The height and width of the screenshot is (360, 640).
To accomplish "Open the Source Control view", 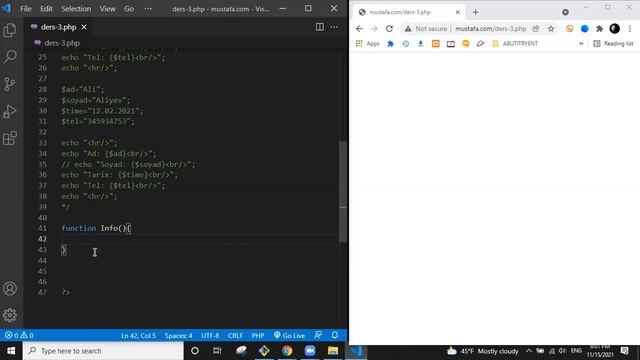I will click(10, 84).
